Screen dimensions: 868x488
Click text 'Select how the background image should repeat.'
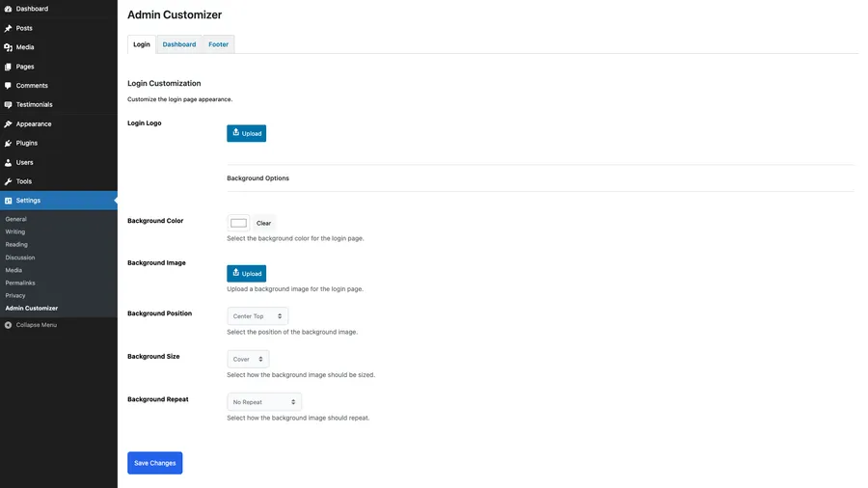(298, 419)
